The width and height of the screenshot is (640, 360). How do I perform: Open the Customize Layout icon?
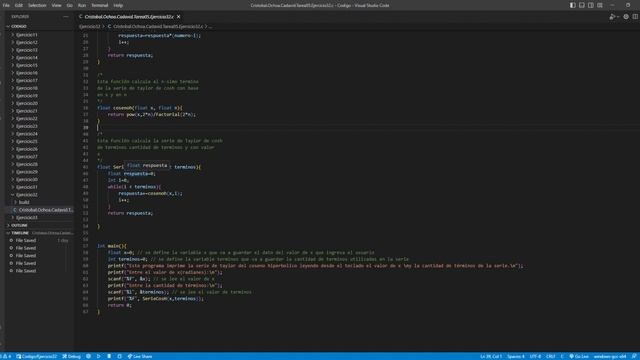[600, 5]
